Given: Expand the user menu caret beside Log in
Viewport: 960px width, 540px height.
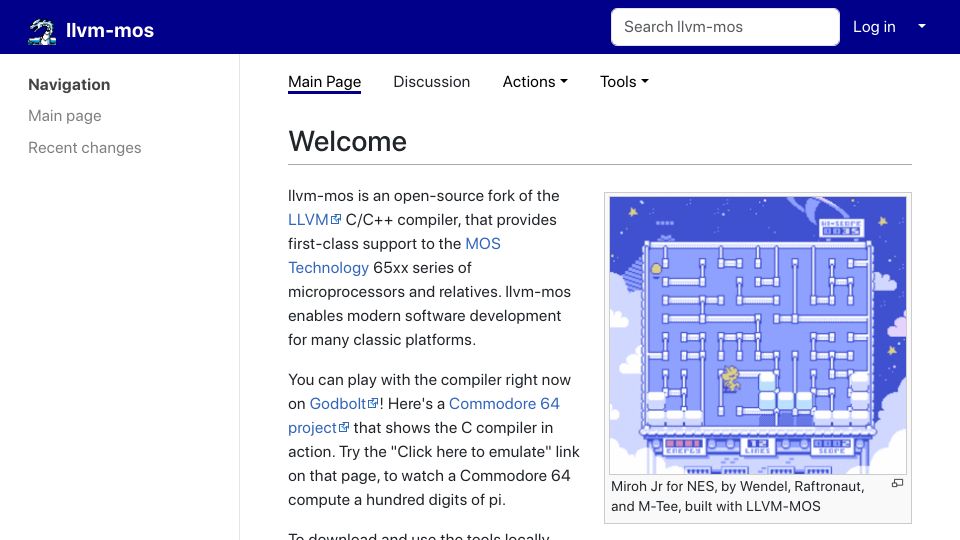Looking at the screenshot, I should pyautogui.click(x=921, y=26).
